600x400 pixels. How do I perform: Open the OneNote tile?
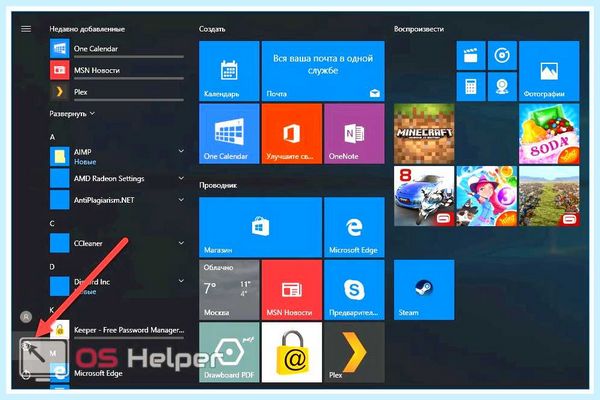pyautogui.click(x=354, y=134)
